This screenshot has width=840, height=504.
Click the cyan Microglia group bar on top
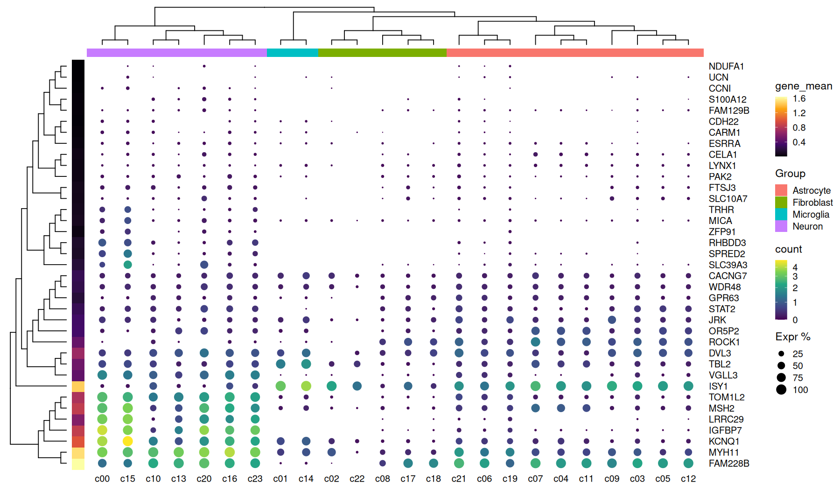(x=292, y=53)
